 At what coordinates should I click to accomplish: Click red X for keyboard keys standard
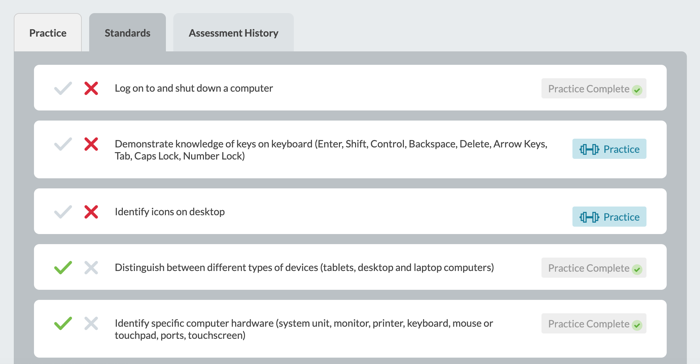[x=91, y=144]
